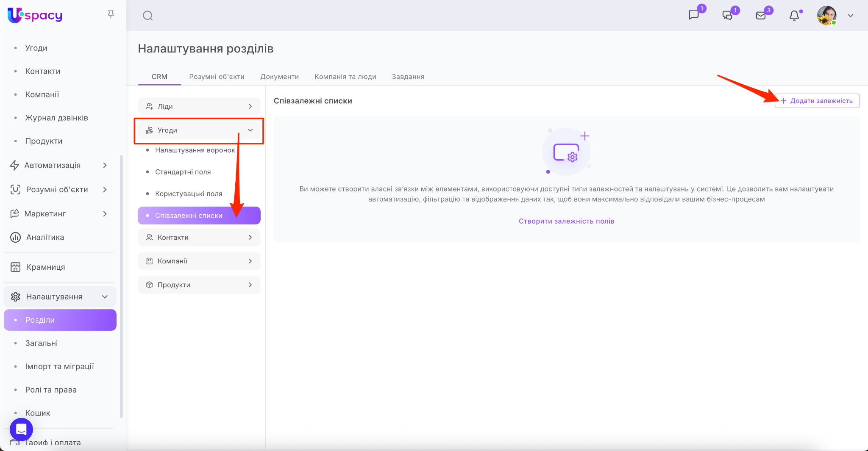Screen dimensions: 868x451
Task: Click the search magnifier icon
Action: 147,16
